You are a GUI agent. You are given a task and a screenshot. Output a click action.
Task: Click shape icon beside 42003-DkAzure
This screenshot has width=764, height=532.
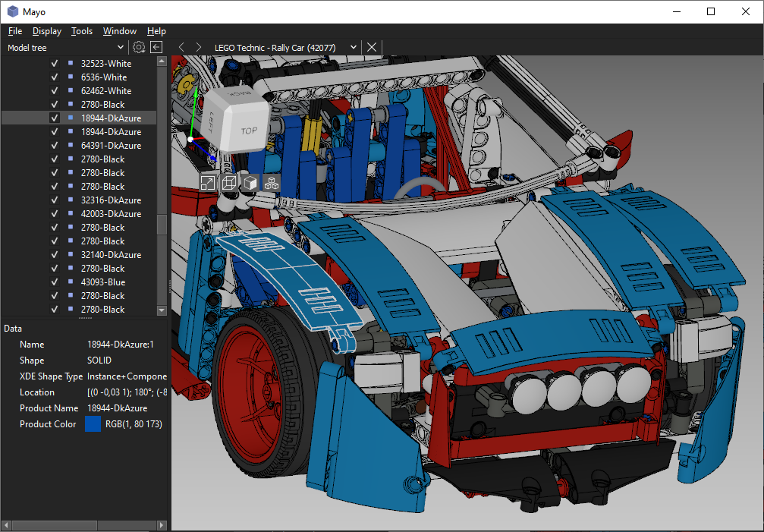(x=71, y=213)
